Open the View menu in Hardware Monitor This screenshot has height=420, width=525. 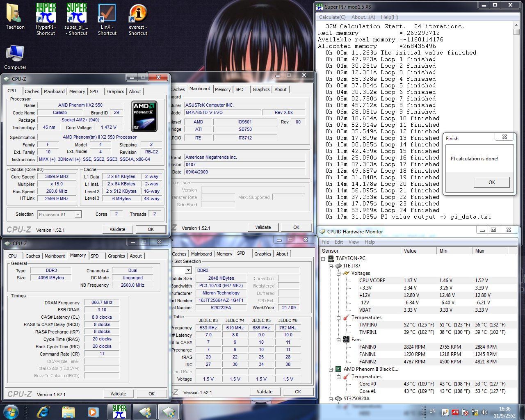pos(354,242)
